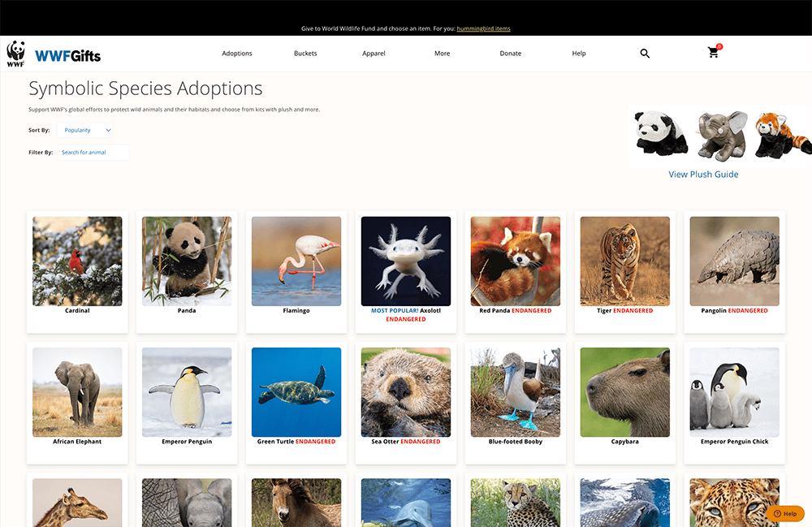Click the WWF panda logo

15,53
